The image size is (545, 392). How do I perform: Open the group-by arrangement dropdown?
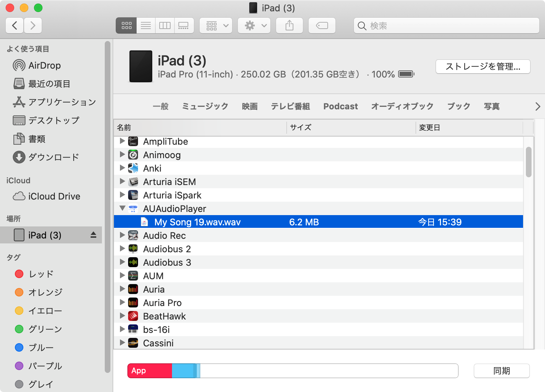216,25
